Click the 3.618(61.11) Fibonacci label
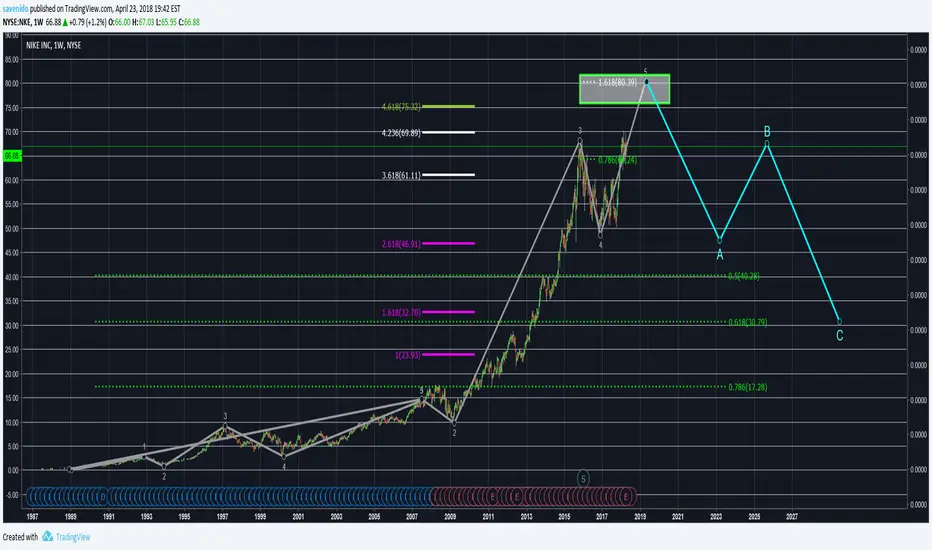This screenshot has width=932, height=550. point(401,175)
